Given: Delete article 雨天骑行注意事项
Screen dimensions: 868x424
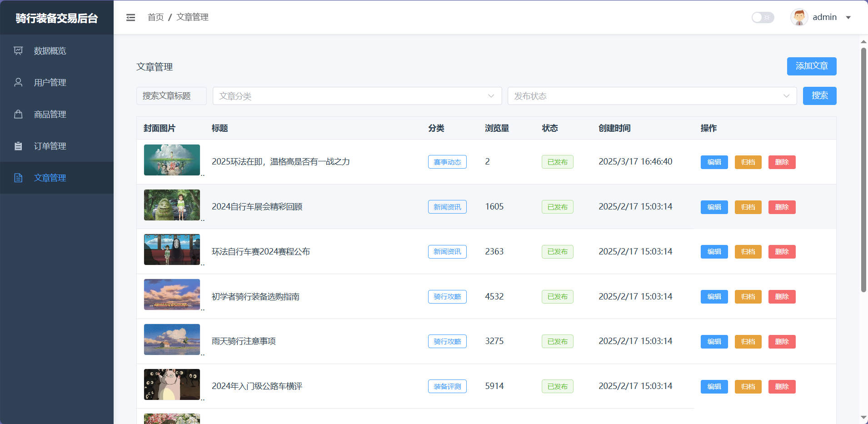Looking at the screenshot, I should coord(782,342).
